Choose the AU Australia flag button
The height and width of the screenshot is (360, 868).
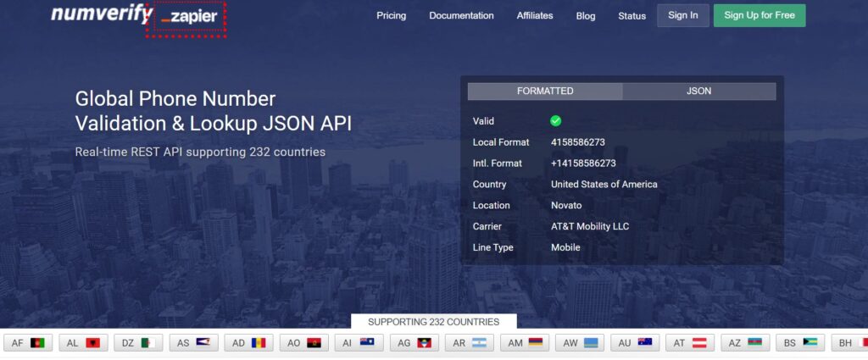[635, 343]
